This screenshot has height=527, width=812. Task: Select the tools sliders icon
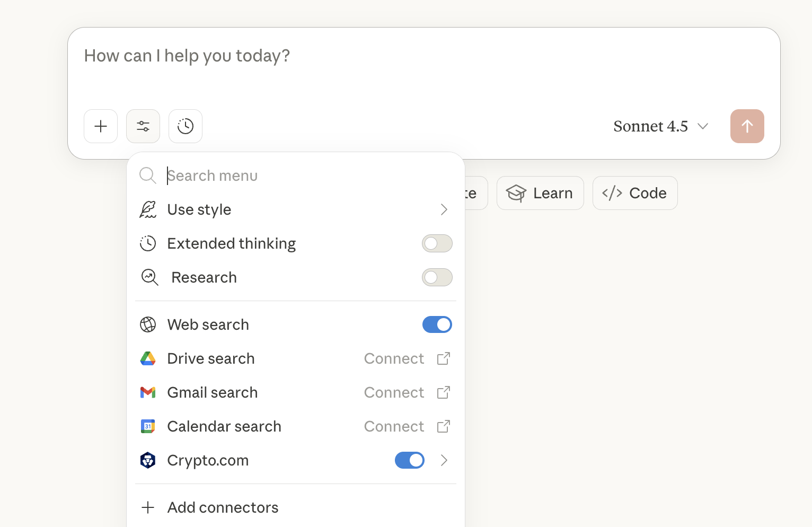(143, 126)
